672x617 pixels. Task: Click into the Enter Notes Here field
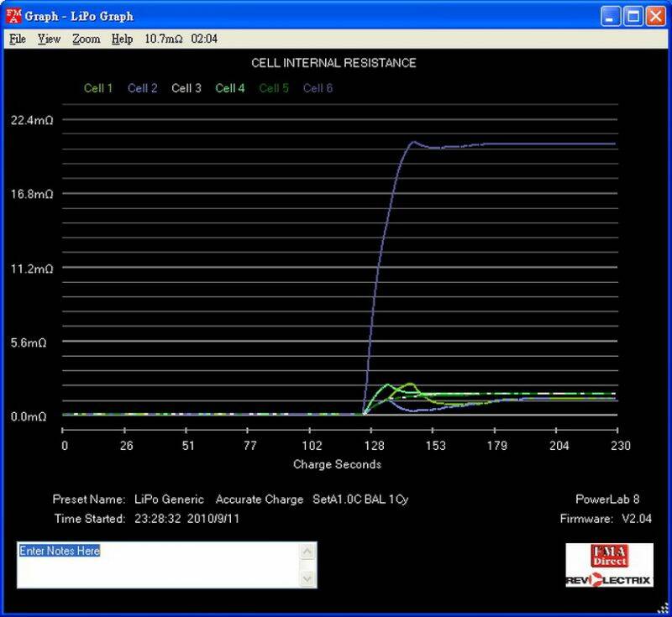(x=159, y=565)
